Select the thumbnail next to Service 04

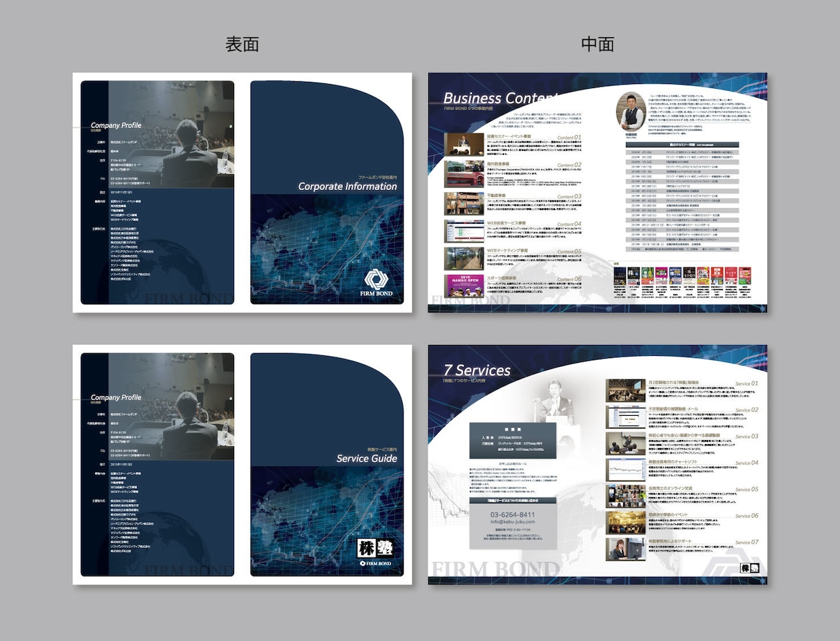[625, 470]
